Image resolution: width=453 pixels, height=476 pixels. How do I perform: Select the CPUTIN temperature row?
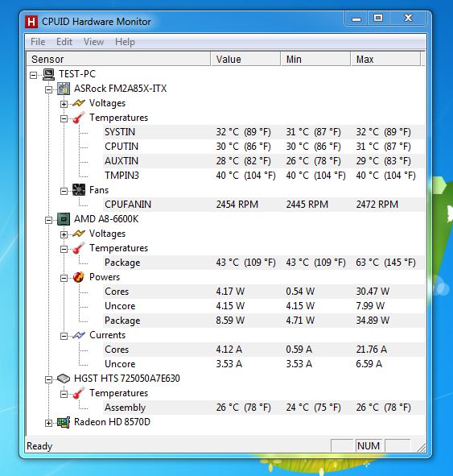(264, 147)
